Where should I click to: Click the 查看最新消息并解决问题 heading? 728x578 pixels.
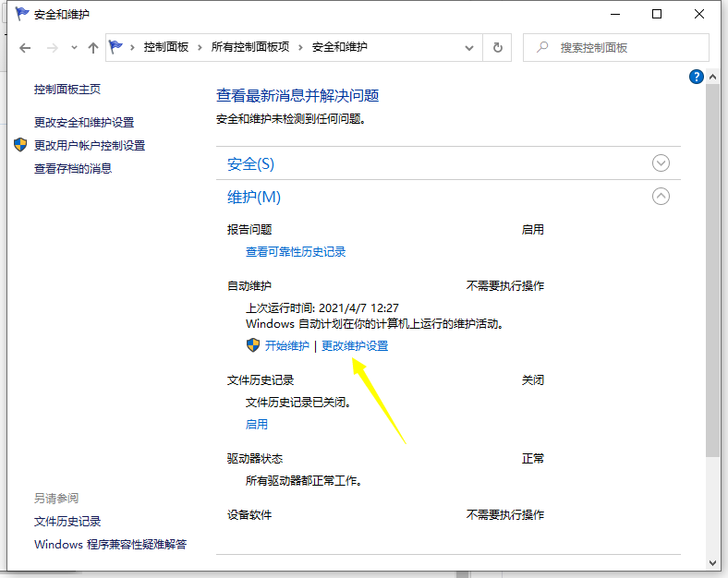[x=297, y=95]
